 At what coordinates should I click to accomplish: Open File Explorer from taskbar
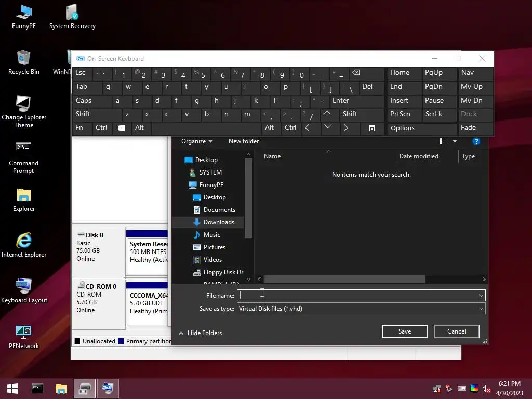point(61,389)
